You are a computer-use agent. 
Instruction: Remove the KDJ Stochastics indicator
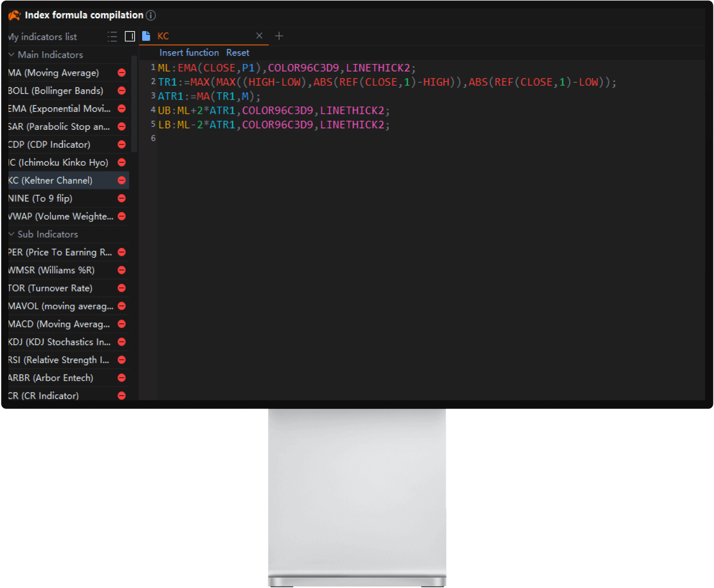(x=121, y=342)
